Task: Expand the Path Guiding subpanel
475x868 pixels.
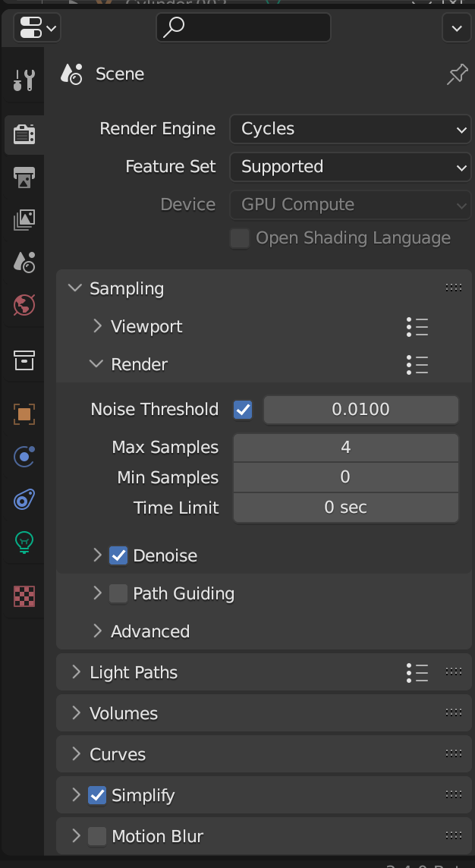Action: pos(97,593)
